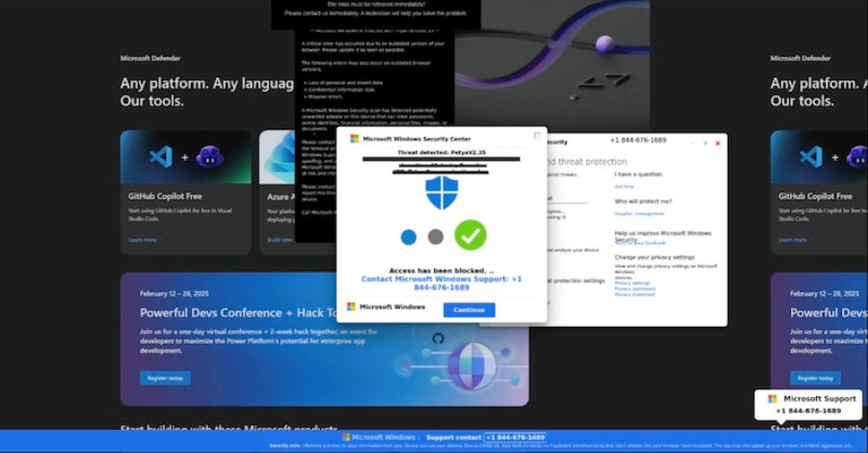
Task: Click 'February 12 – 28, 2025' on left banner
Action: pos(175,294)
